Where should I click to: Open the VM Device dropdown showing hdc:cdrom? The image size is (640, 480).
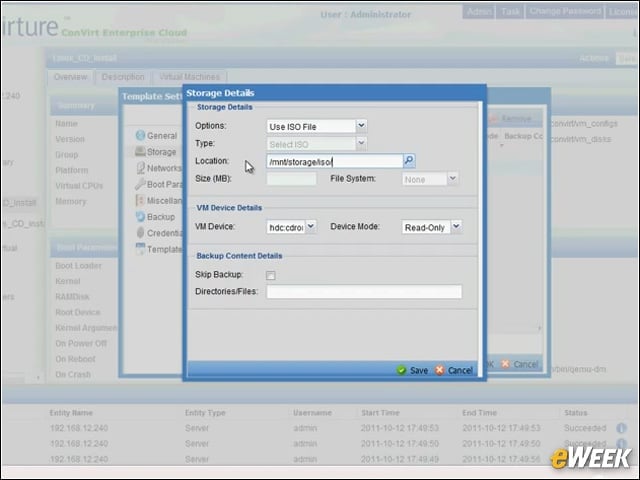311,226
